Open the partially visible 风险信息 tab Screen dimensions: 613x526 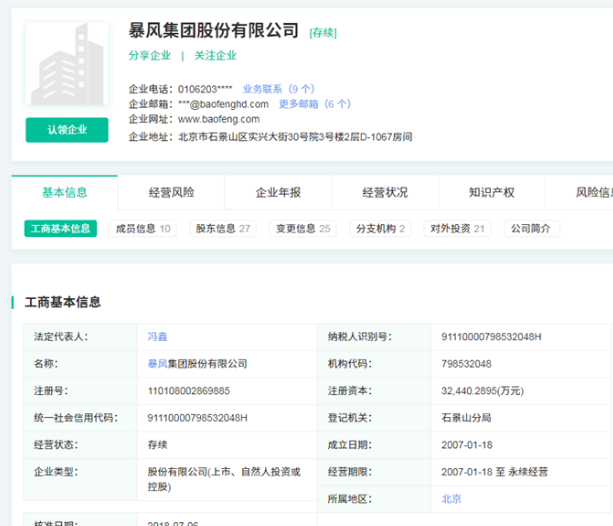(579, 192)
